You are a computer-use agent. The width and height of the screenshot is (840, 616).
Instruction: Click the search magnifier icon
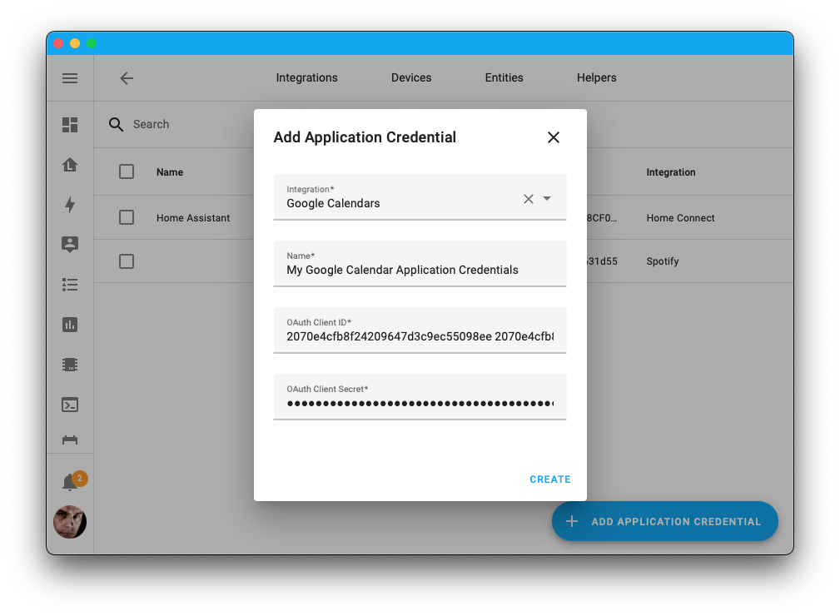pyautogui.click(x=117, y=124)
